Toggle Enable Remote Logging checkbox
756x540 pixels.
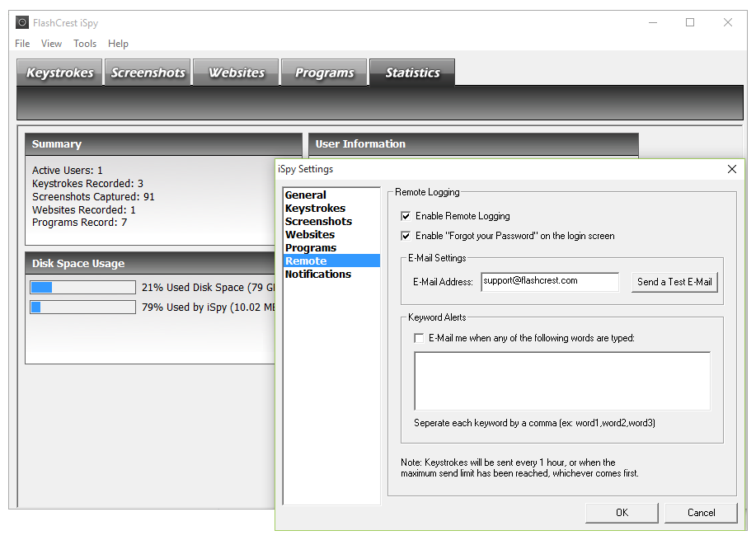point(406,216)
